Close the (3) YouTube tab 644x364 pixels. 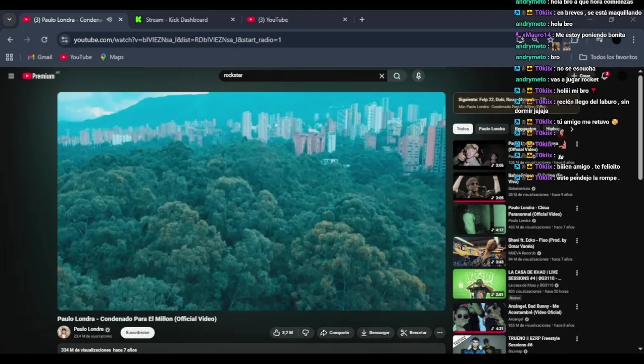tap(345, 20)
